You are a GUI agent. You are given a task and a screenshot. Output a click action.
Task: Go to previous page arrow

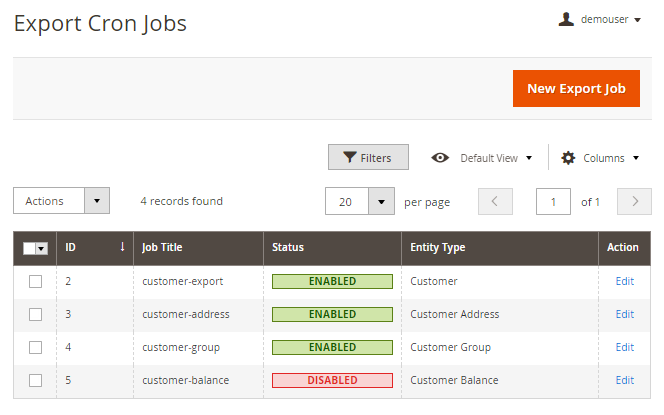point(495,201)
